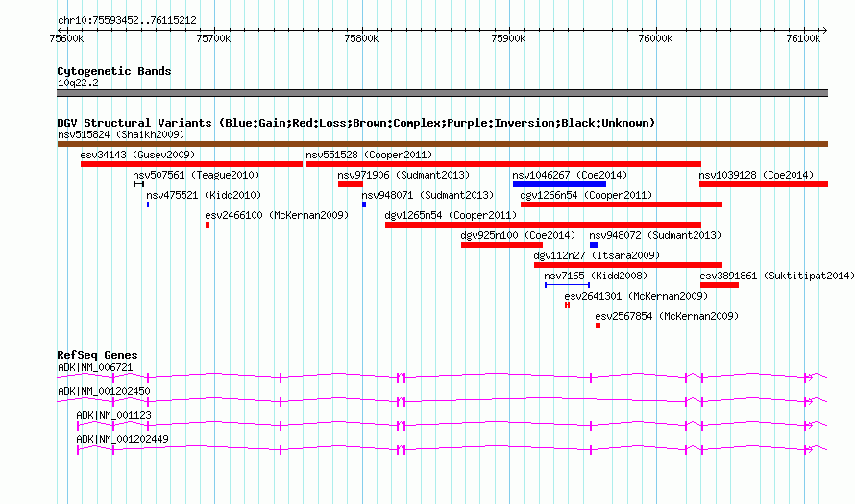Click the 75700k ruler tick label
The height and width of the screenshot is (504, 855).
(x=213, y=38)
